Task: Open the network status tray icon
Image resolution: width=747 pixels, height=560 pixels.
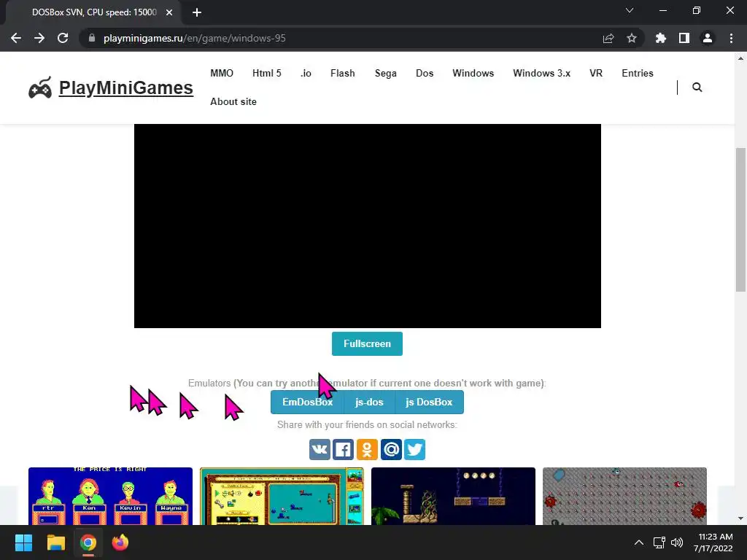Action: tap(659, 542)
